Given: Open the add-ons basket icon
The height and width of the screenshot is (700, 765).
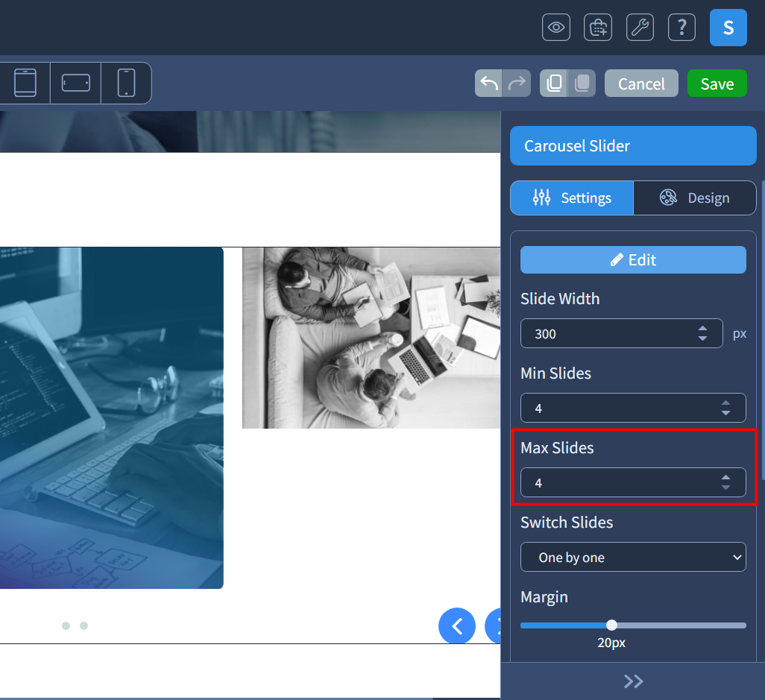Looking at the screenshot, I should tap(598, 28).
